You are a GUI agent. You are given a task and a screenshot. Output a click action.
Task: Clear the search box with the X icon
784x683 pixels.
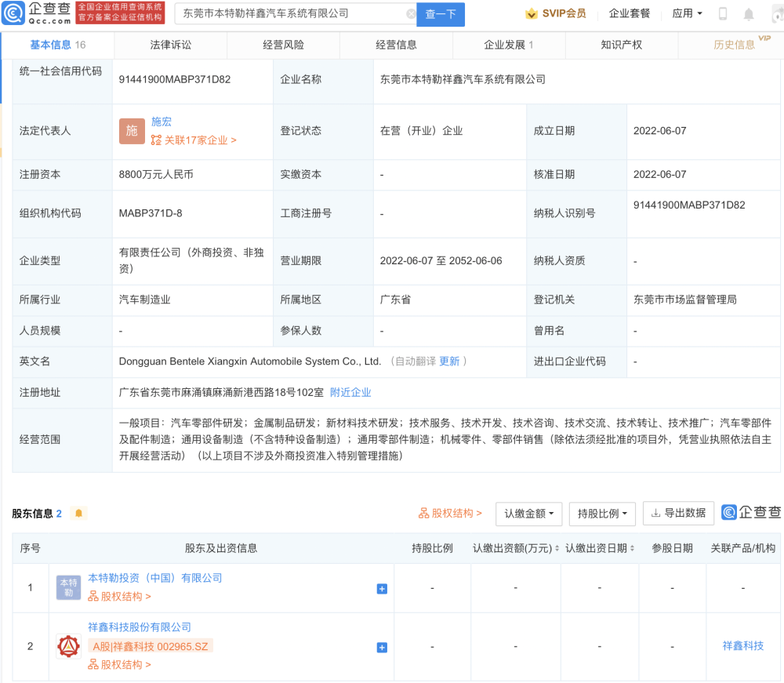click(x=411, y=14)
